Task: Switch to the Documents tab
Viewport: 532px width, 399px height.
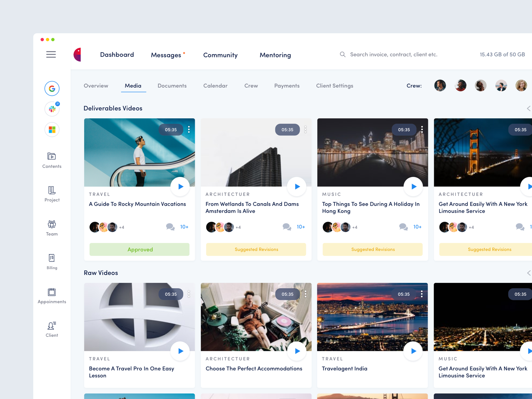Action: pos(172,86)
